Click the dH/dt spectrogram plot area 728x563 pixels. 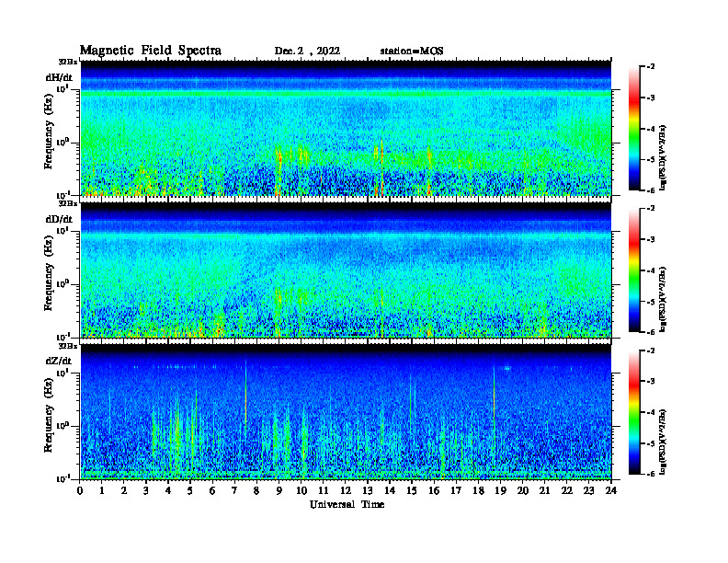coord(346,128)
